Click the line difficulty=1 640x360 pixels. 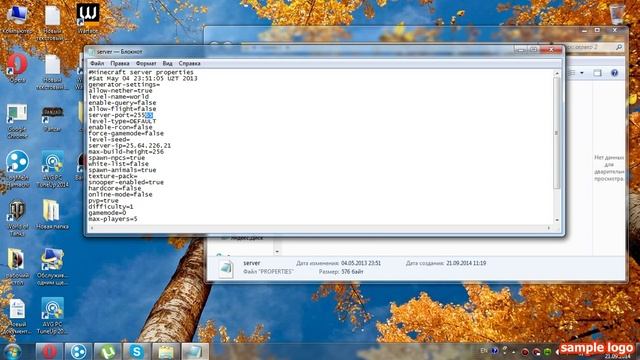(x=111, y=207)
